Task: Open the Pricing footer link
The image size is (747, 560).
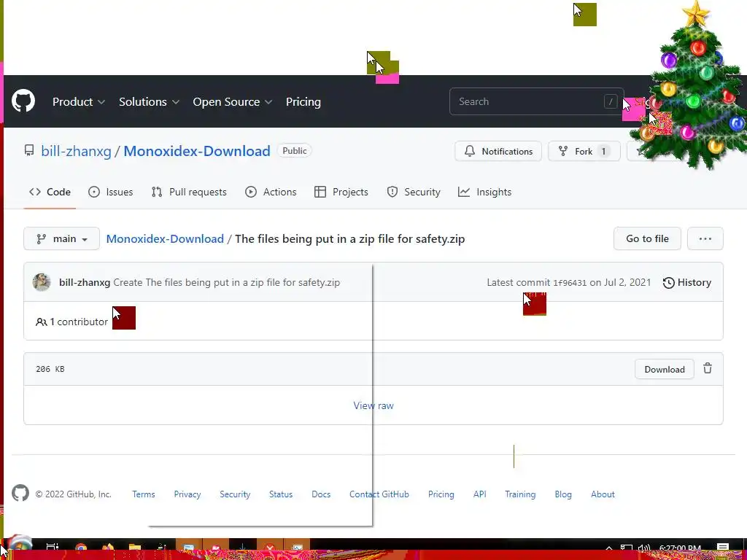Action: pyautogui.click(x=441, y=494)
